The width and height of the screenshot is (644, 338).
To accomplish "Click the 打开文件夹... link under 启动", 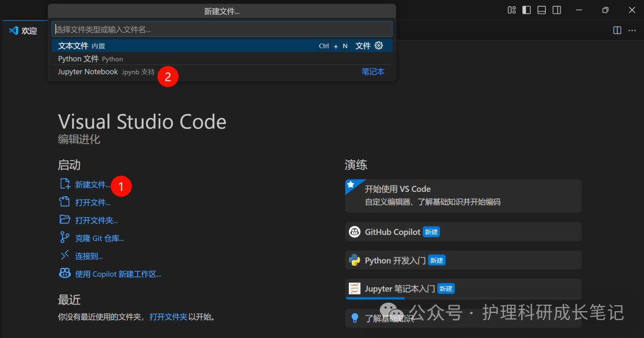I will [97, 221].
